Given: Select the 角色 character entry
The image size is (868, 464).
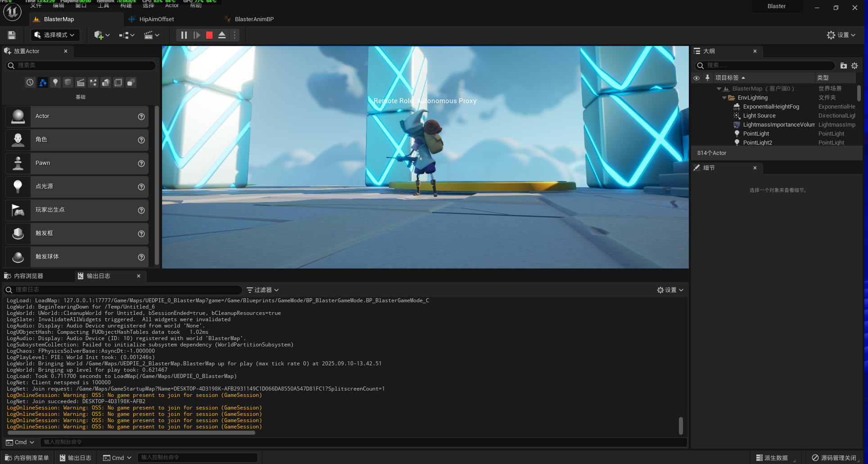Looking at the screenshot, I should pyautogui.click(x=77, y=140).
